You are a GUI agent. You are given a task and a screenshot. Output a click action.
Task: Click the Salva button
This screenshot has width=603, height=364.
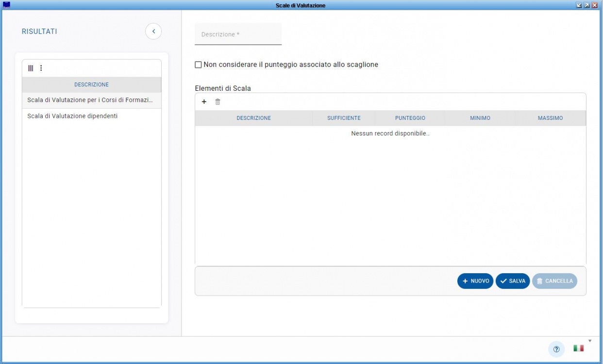click(513, 281)
